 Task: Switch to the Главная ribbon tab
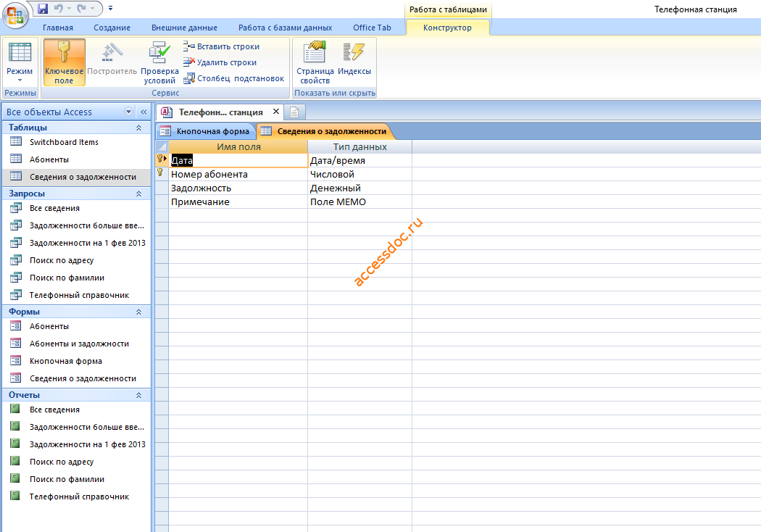pos(58,28)
